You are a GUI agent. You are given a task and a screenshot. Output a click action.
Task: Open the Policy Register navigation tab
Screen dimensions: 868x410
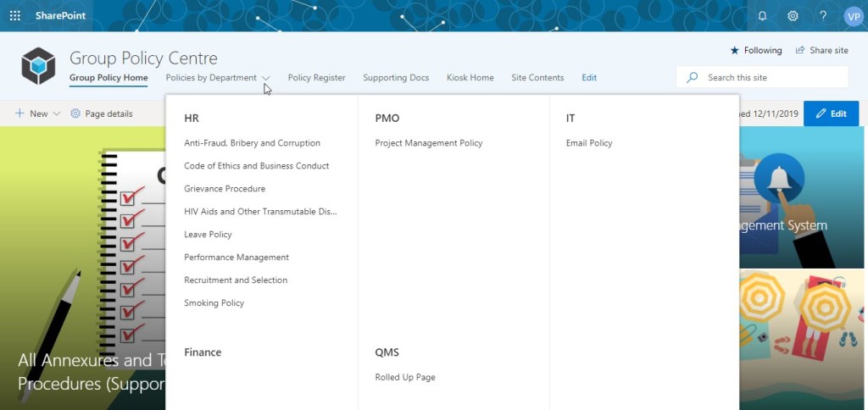tap(316, 78)
